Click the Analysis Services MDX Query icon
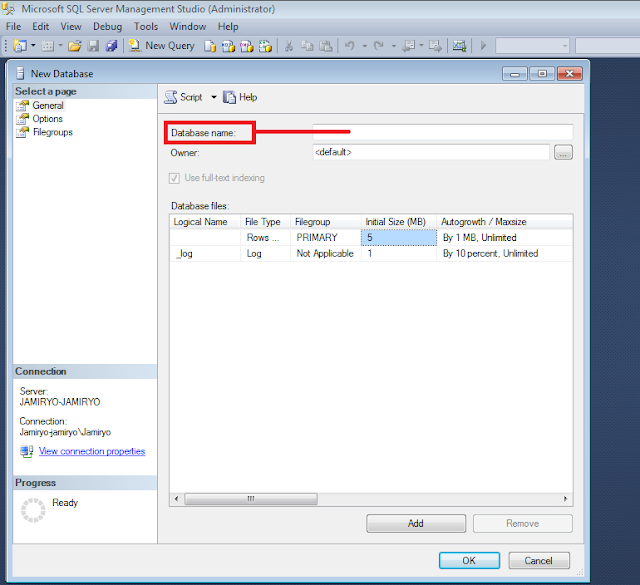This screenshot has height=585, width=640. click(x=228, y=46)
